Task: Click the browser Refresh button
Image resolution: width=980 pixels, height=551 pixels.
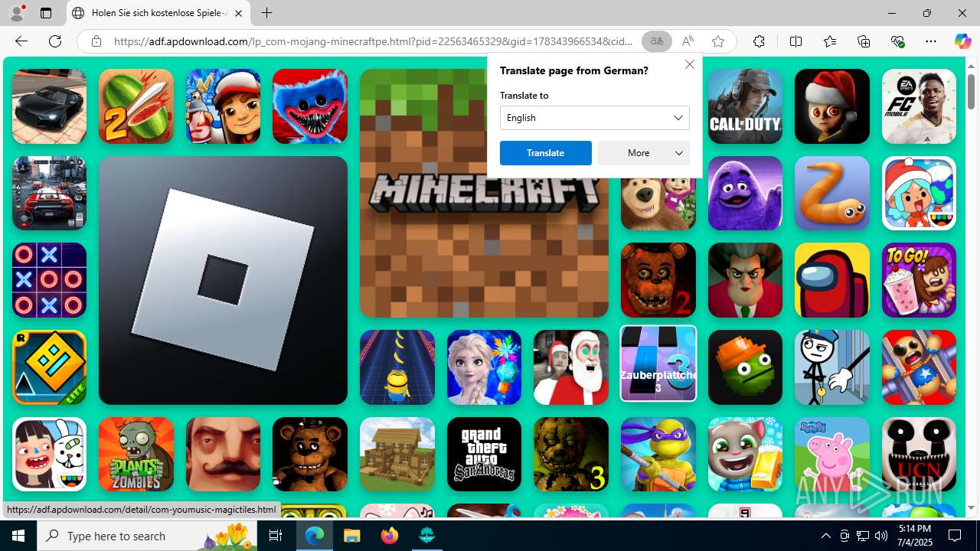Action: tap(55, 41)
